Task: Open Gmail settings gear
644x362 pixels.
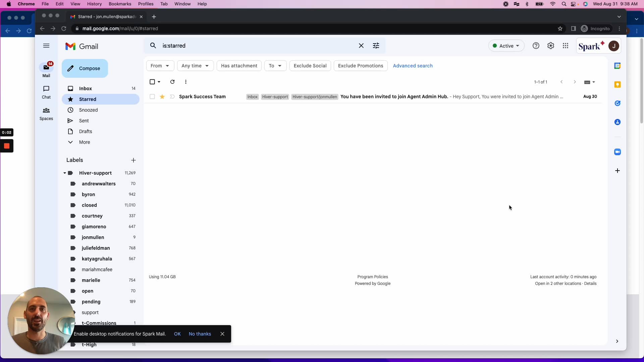Action: tap(551, 46)
